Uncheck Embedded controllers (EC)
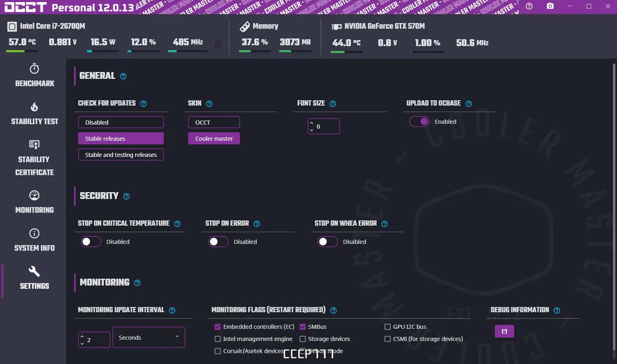 tap(218, 327)
